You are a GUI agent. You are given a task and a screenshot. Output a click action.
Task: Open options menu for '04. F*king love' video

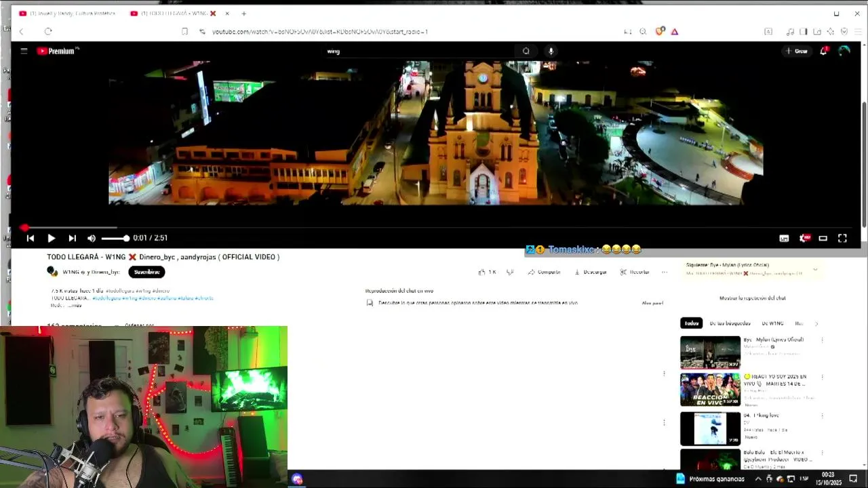pyautogui.click(x=822, y=415)
